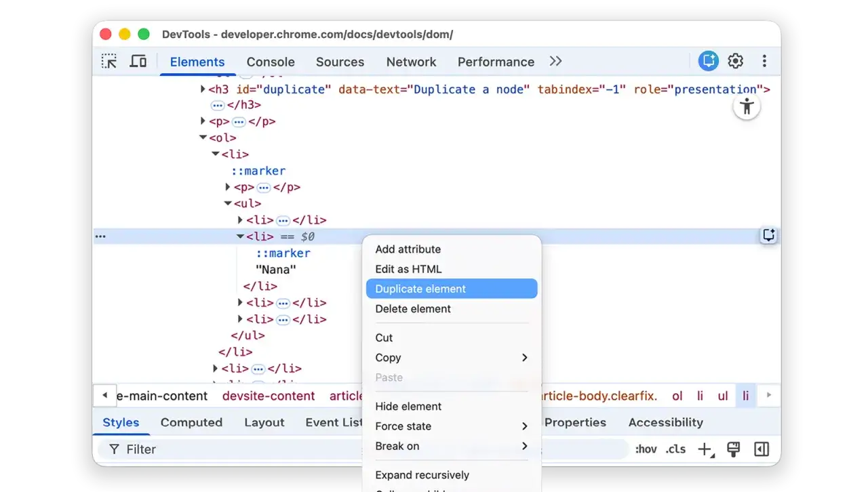Viewport: 868px width, 492px height.
Task: Open the Layout pane tab
Action: point(264,422)
